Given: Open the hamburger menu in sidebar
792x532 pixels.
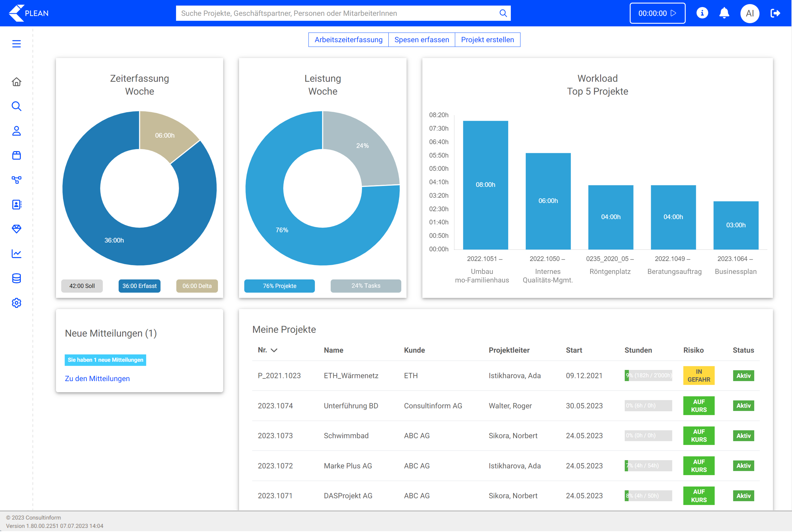Looking at the screenshot, I should point(16,44).
